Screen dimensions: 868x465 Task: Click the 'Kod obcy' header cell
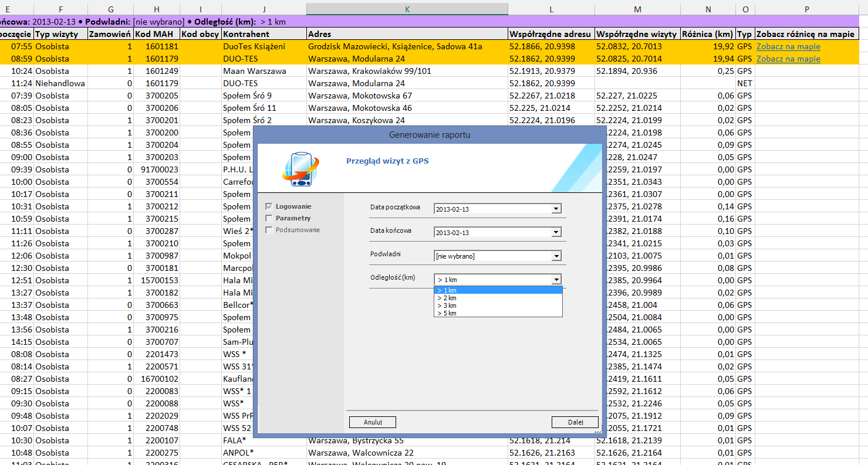200,34
